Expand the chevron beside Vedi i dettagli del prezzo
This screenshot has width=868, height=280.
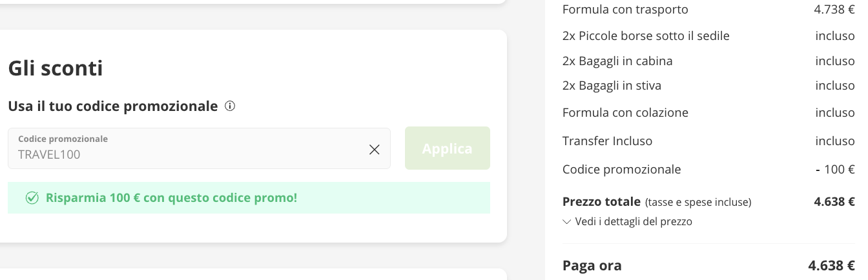pyautogui.click(x=567, y=222)
